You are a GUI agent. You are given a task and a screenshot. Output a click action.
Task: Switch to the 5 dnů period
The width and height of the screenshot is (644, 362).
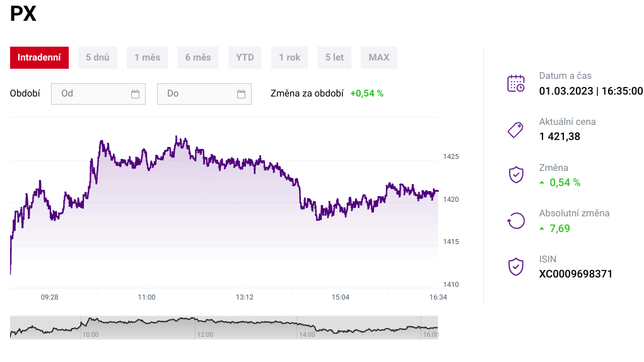[x=98, y=57]
